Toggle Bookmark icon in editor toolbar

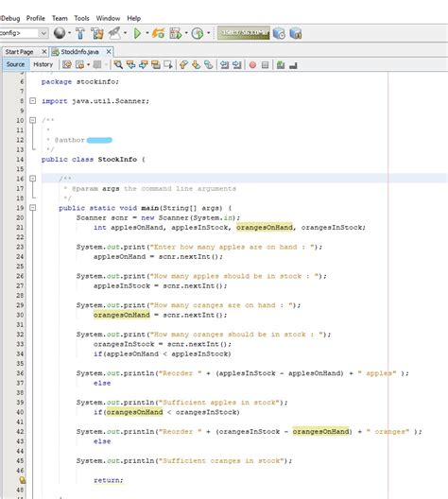[209, 65]
